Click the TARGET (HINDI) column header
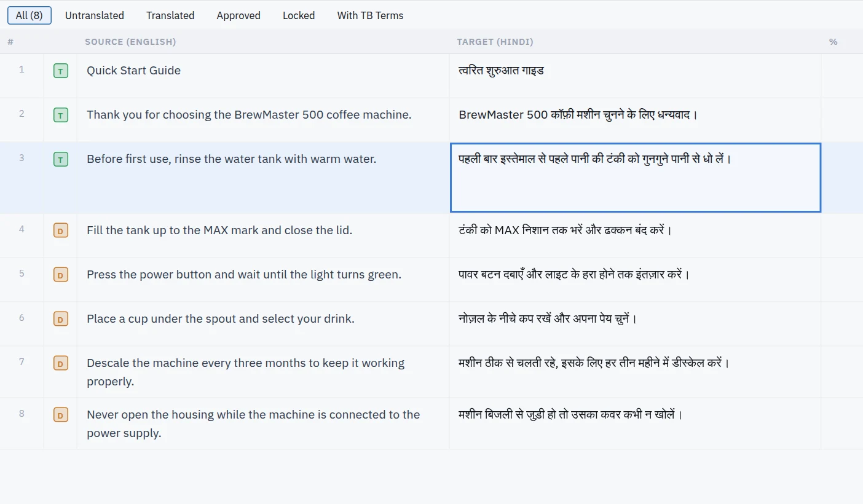863x504 pixels. click(495, 42)
